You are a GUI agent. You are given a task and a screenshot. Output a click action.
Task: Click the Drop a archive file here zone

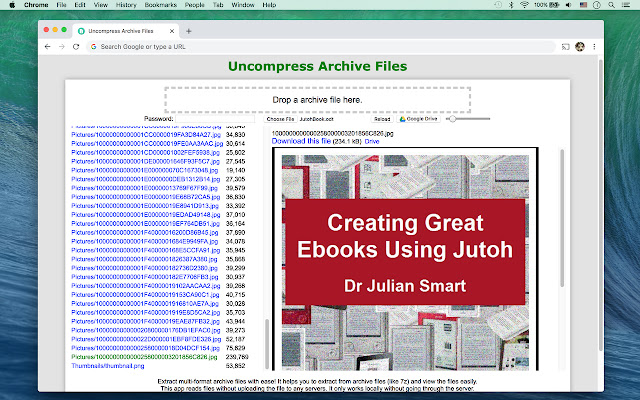318,100
